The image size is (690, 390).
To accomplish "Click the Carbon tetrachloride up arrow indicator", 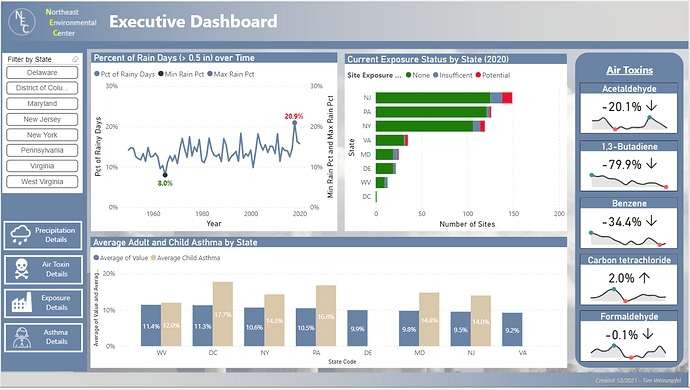I will click(644, 278).
